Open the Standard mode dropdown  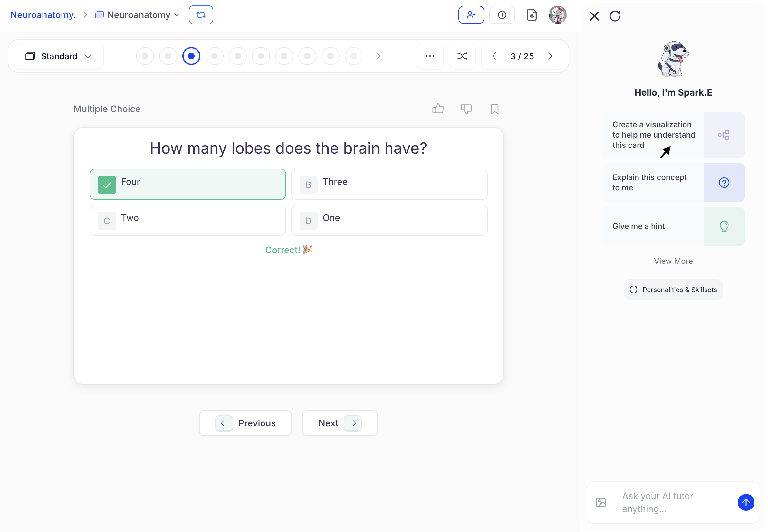click(59, 56)
